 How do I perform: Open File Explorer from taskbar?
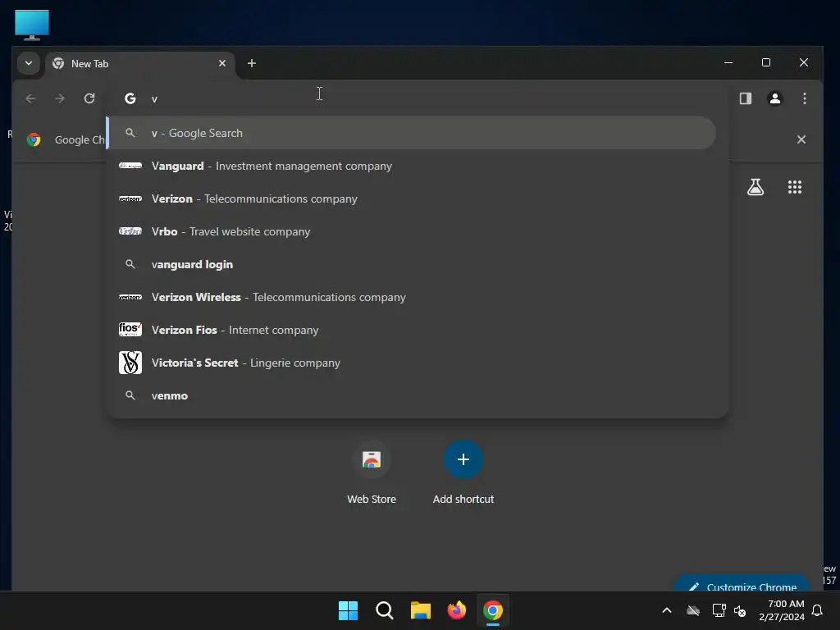click(x=421, y=610)
